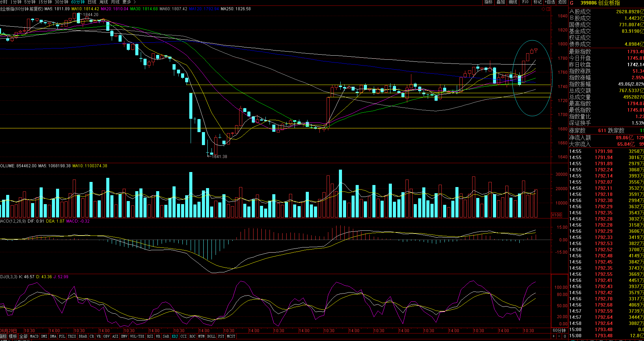Select the 15分钟 timeframe
The image size is (644, 341).
click(45, 2)
